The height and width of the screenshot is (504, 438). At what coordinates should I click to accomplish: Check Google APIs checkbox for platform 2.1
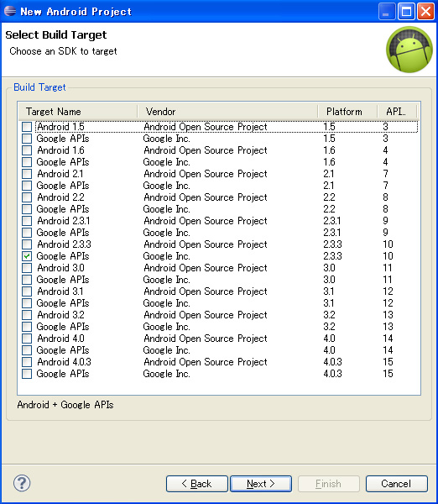point(27,186)
